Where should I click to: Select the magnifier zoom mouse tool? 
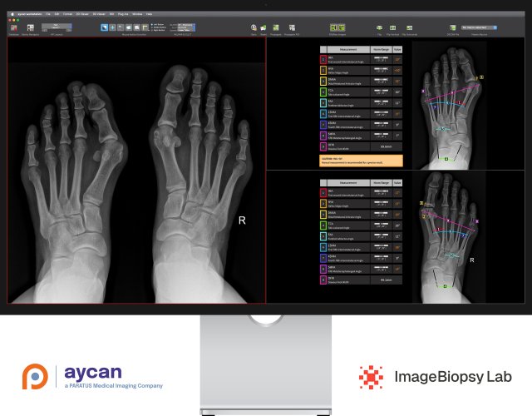(121, 27)
